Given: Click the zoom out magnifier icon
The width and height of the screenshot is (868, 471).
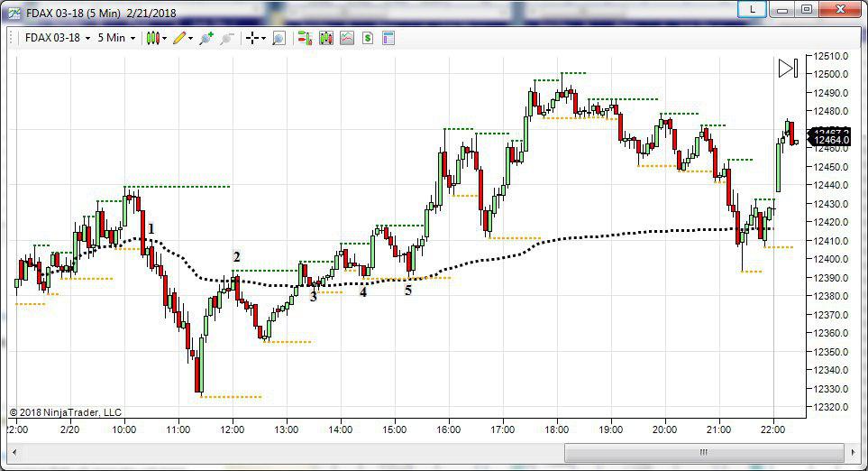Looking at the screenshot, I should tap(227, 38).
